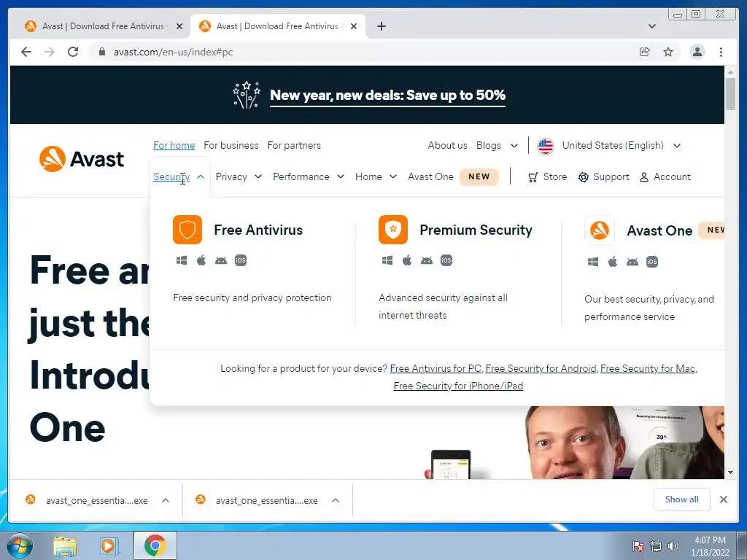Click the iOS icon under Premium Security
The width and height of the screenshot is (747, 560).
tap(446, 260)
